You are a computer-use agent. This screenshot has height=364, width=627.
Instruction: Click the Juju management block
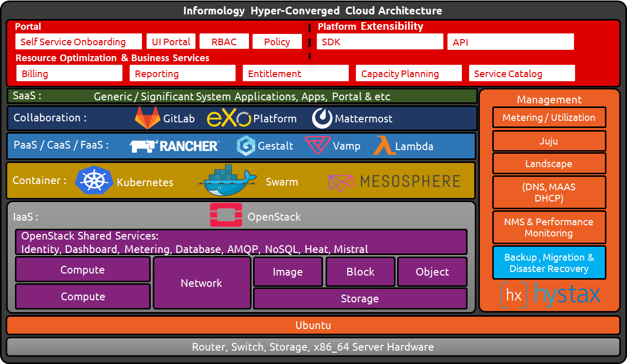tap(549, 141)
